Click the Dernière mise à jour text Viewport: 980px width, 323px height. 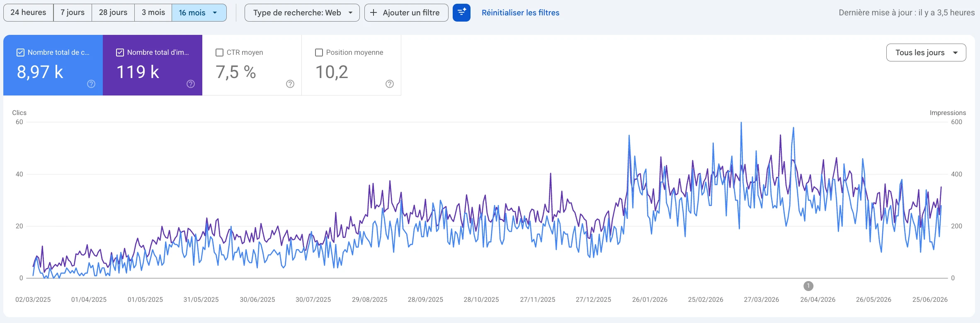907,12
